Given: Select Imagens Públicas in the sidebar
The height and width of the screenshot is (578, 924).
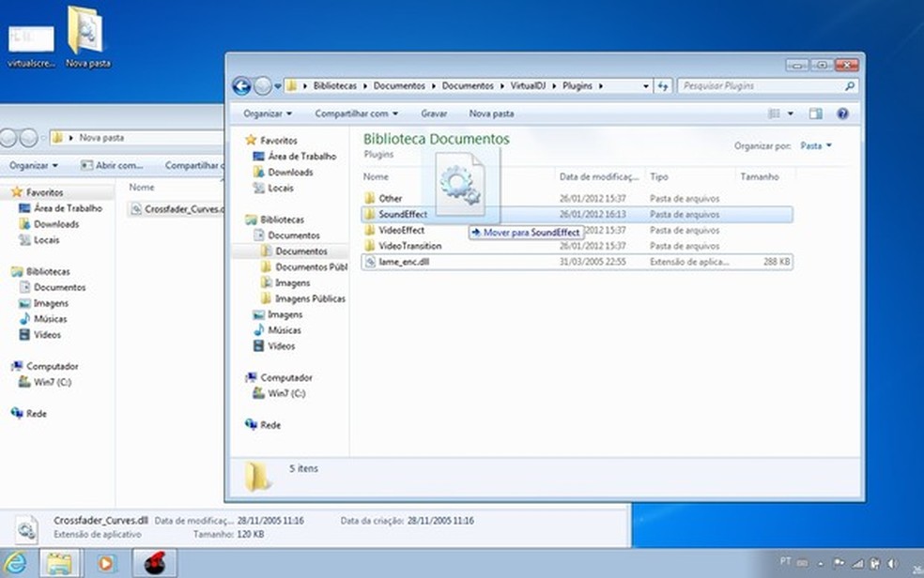Looking at the screenshot, I should point(310,298).
